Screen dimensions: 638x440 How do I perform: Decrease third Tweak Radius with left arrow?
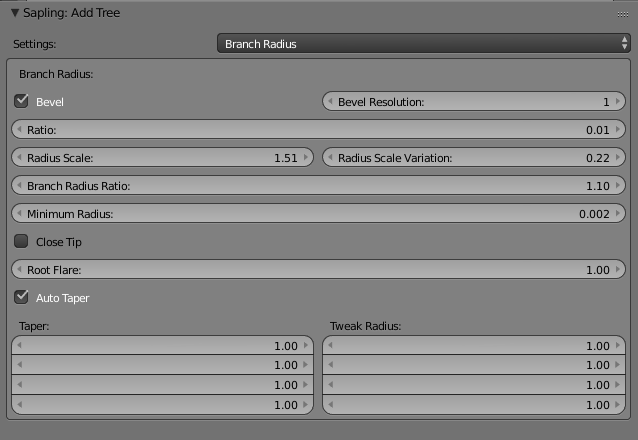pos(330,385)
